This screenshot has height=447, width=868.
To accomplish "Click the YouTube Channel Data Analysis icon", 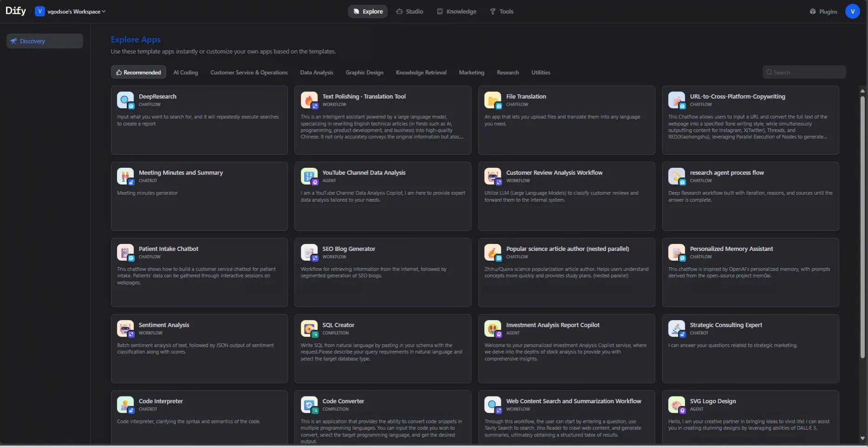I will [x=309, y=176].
